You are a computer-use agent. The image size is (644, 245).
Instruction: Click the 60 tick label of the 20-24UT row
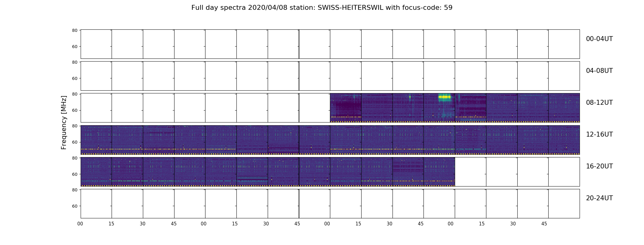click(x=75, y=206)
